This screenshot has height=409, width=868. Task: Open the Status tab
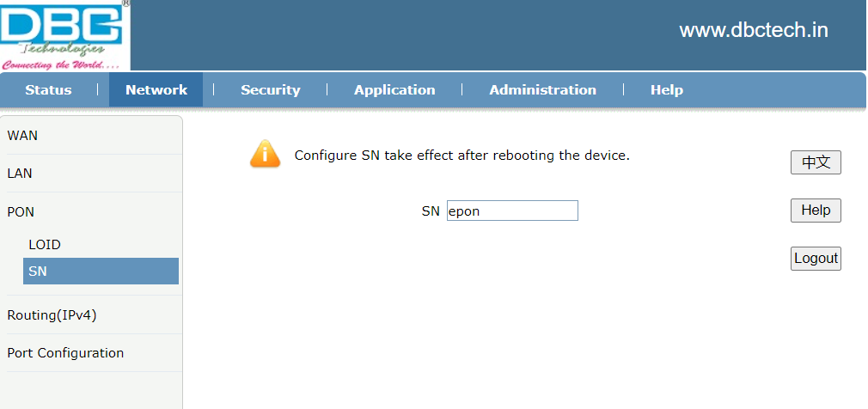pyautogui.click(x=48, y=90)
